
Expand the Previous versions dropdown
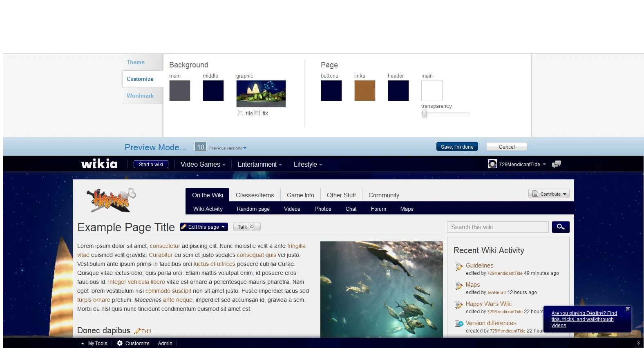coord(228,148)
